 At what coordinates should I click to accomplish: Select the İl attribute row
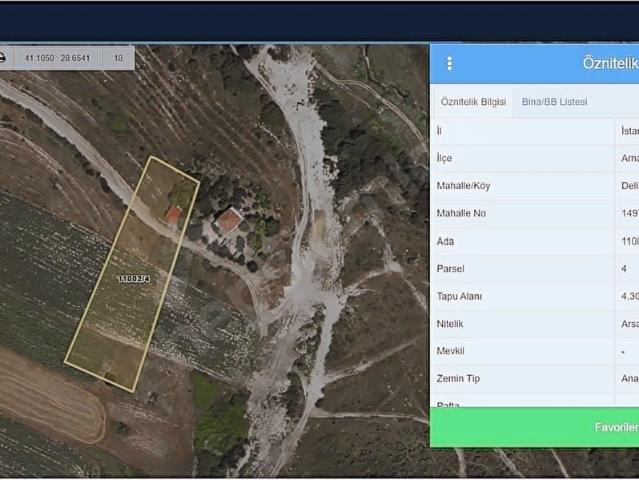point(535,131)
